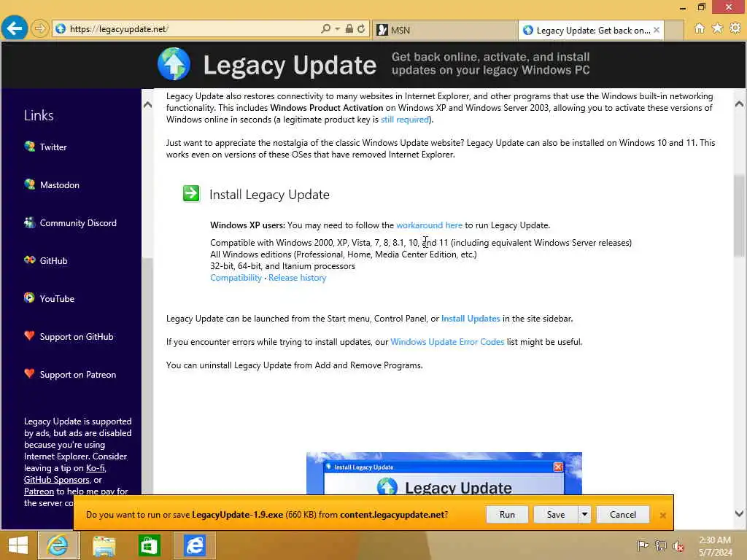Screen dimensions: 747x560
Task: Open Support on GitHub link
Action: [x=77, y=337]
